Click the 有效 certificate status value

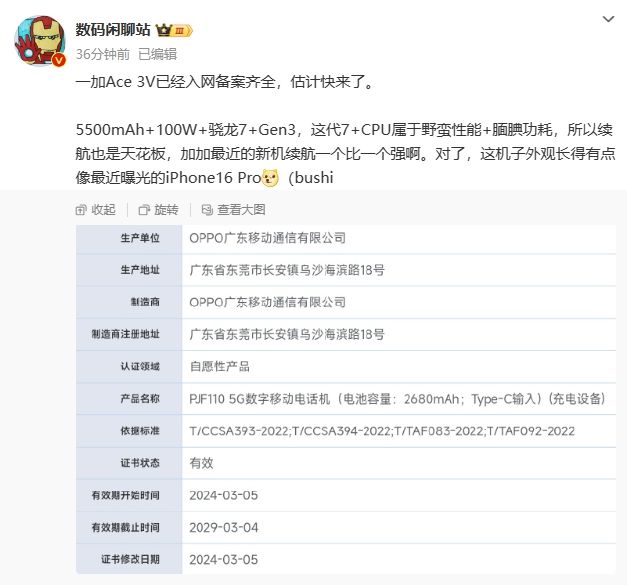tap(202, 463)
